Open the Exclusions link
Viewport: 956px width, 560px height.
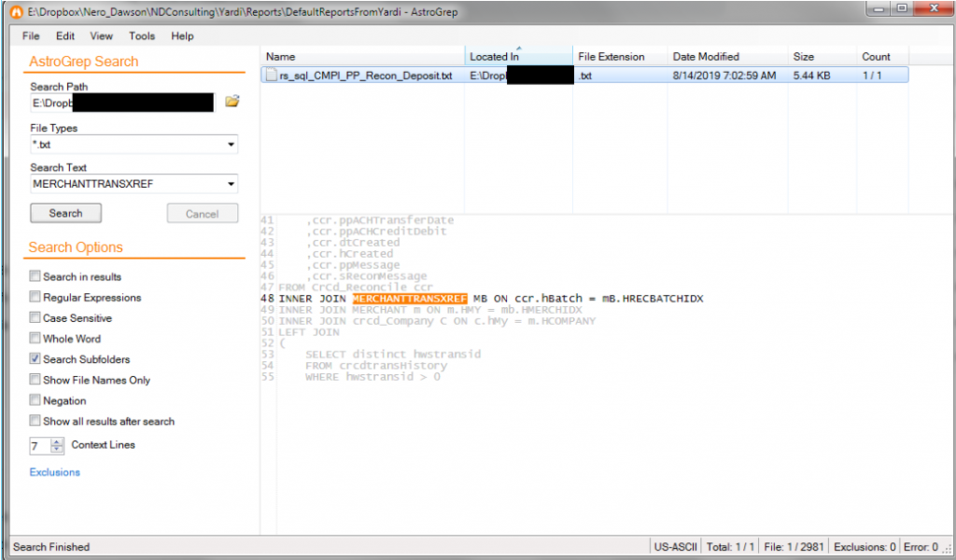click(x=55, y=472)
